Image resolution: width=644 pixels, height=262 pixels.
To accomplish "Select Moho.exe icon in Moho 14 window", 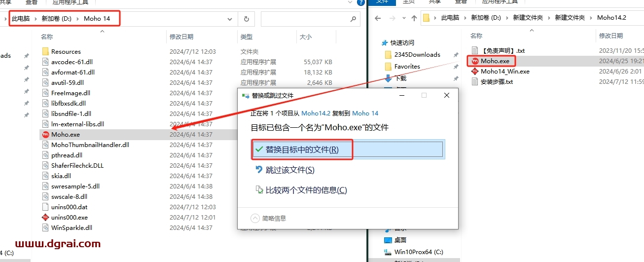I will point(45,134).
